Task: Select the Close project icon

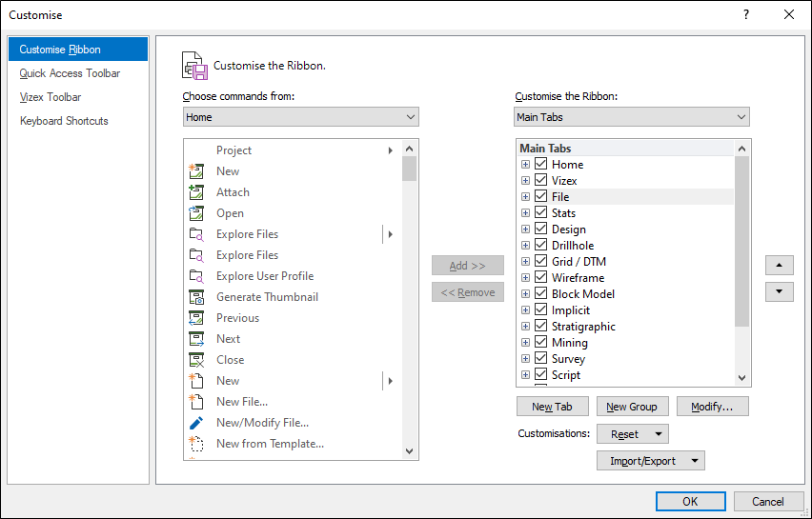Action: pyautogui.click(x=196, y=360)
